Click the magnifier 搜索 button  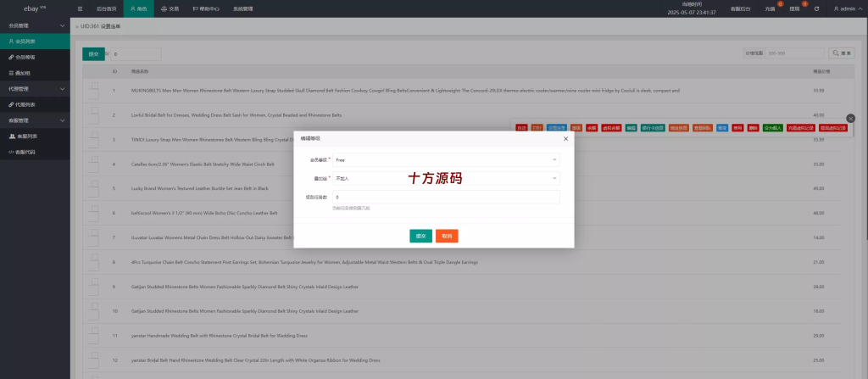pos(842,53)
